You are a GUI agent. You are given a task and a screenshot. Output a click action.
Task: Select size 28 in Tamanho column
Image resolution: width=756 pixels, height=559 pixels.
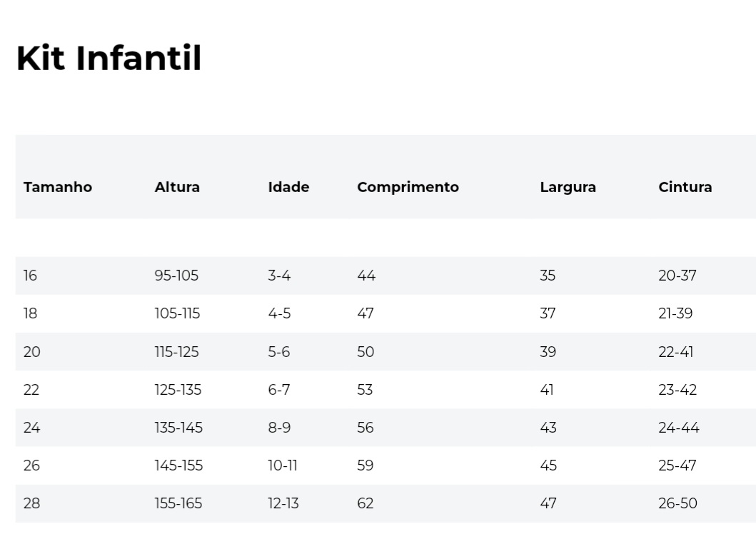pyautogui.click(x=32, y=503)
